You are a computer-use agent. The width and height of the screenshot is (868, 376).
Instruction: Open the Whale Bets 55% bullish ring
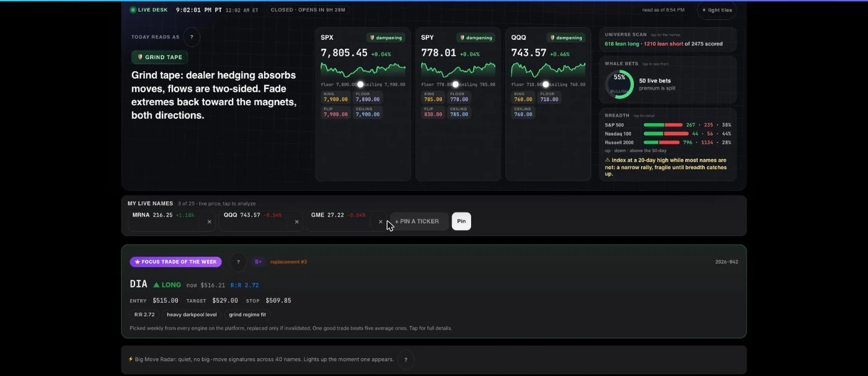click(x=619, y=84)
